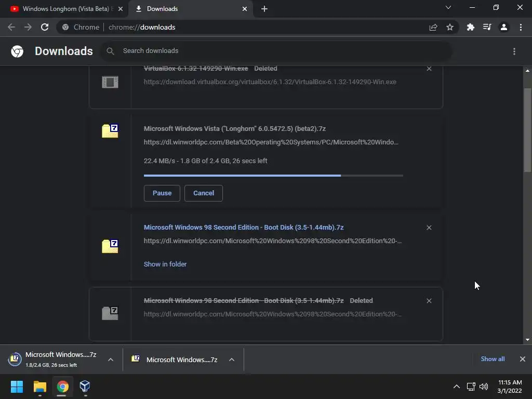The height and width of the screenshot is (399, 532).
Task: Open the Chrome profile avatar
Action: (504, 27)
